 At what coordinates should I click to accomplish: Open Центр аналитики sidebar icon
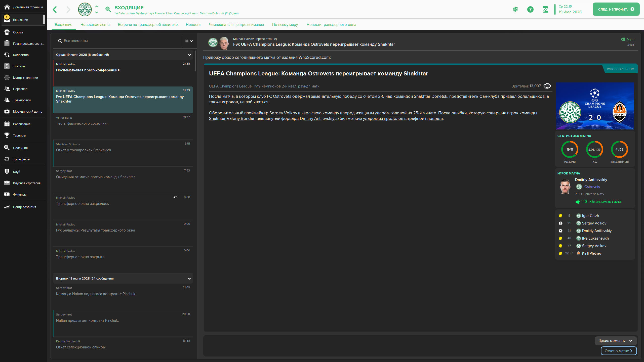click(x=7, y=77)
